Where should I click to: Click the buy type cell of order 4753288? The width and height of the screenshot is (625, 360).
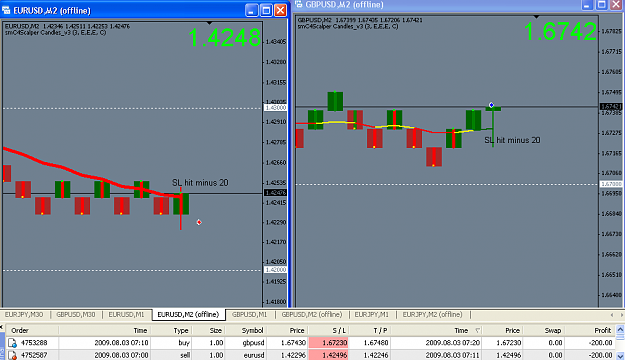[x=184, y=343]
